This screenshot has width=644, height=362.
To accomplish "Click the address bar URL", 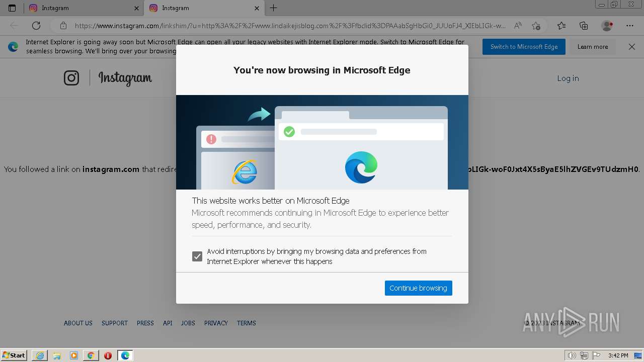I will point(290,26).
